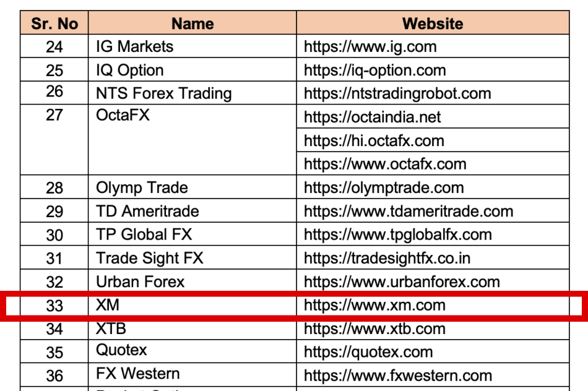
Task: Select serial number 25 cell
Action: click(x=54, y=70)
